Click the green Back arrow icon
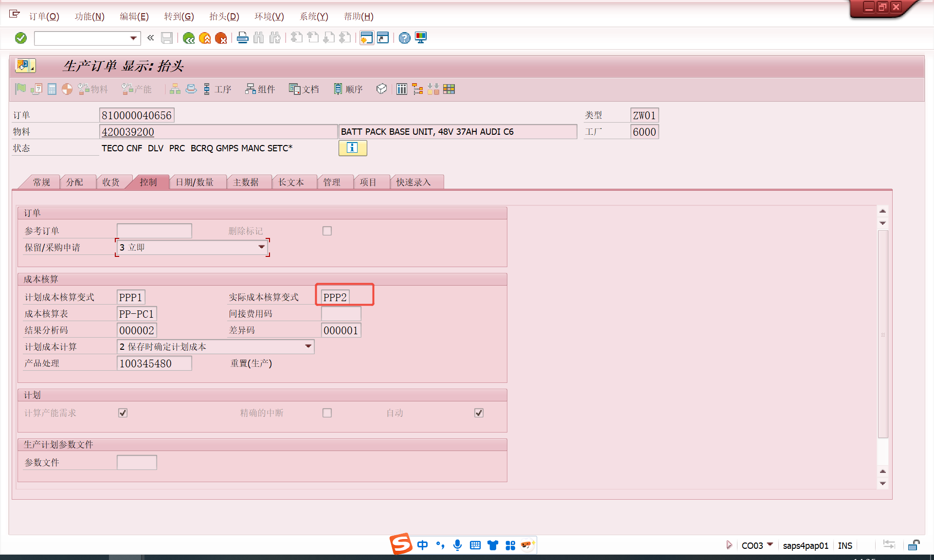Image resolution: width=934 pixels, height=560 pixels. coord(189,38)
